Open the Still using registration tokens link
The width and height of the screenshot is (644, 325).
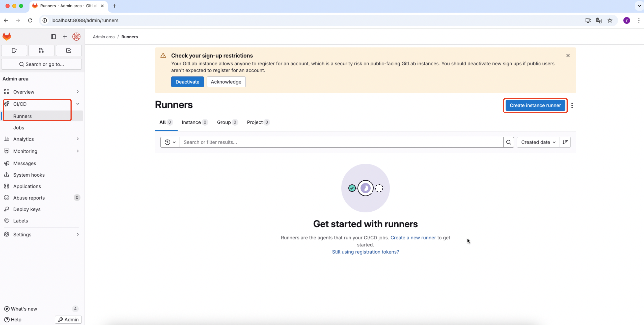point(365,252)
